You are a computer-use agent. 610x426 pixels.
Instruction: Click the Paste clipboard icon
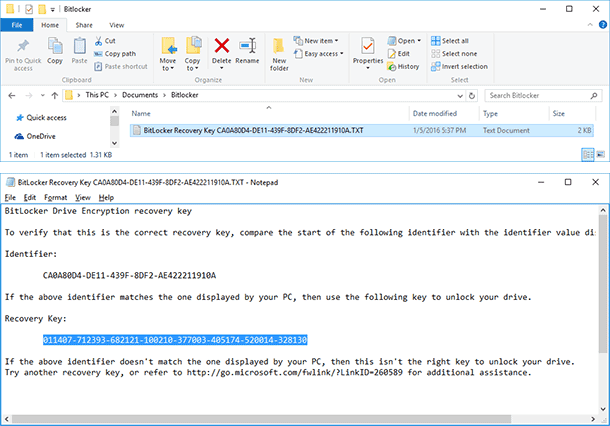[x=79, y=51]
